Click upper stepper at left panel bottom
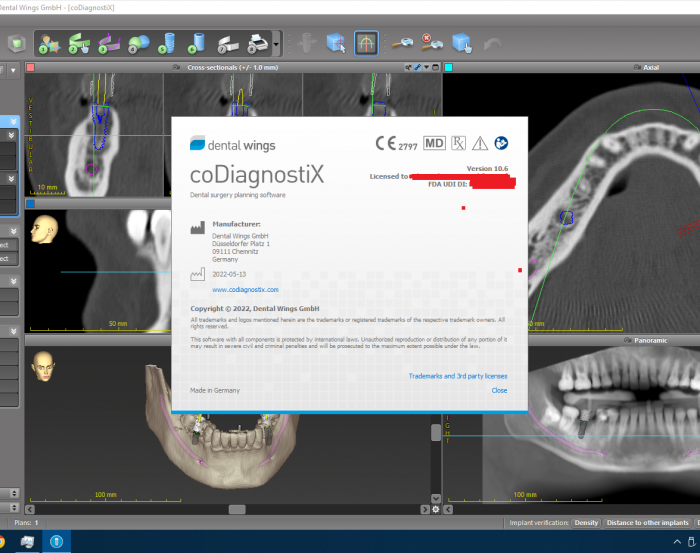 pyautogui.click(x=14, y=493)
